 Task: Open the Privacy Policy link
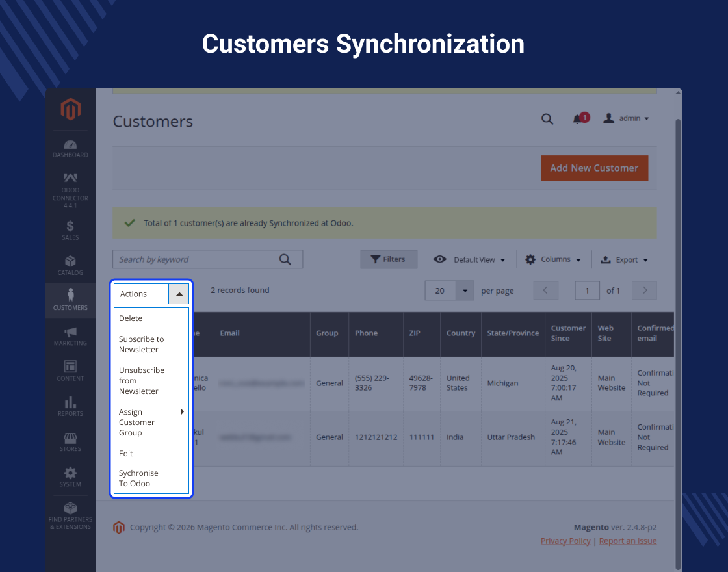[x=565, y=541]
